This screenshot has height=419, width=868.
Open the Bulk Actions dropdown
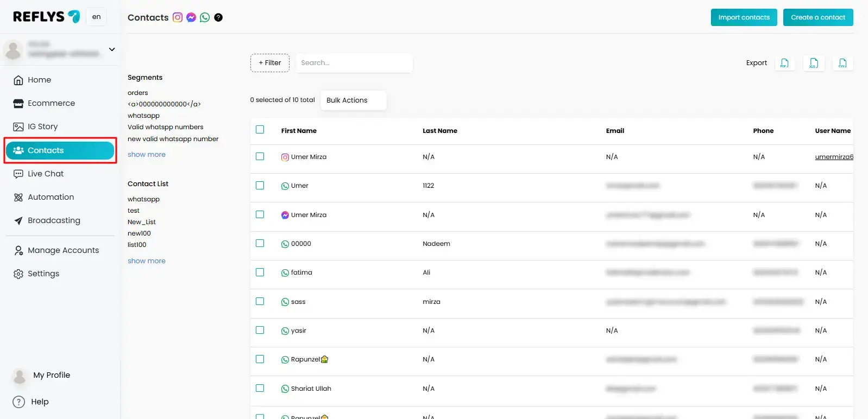353,100
